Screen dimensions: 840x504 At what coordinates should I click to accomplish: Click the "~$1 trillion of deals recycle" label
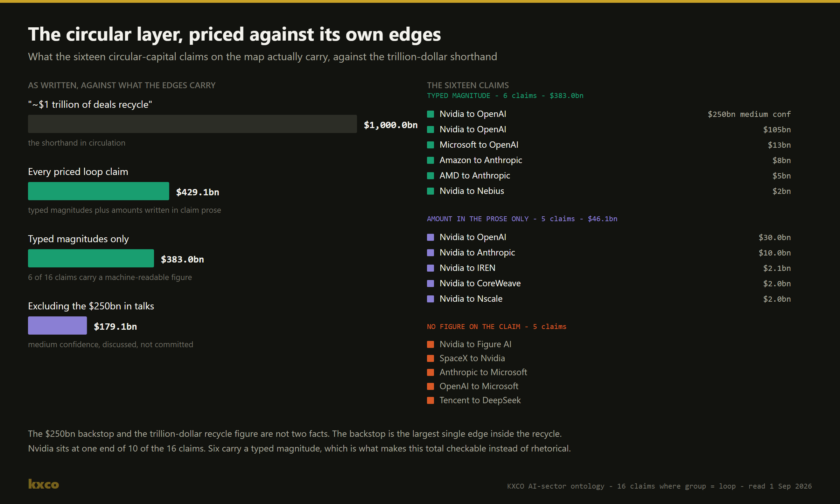[90, 105]
